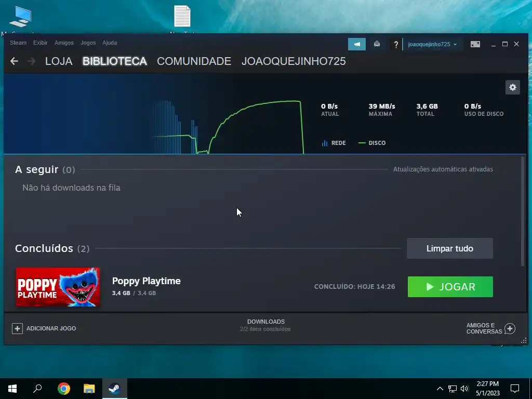Click the Windows Start button
This screenshot has height=399, width=532.
pyautogui.click(x=12, y=389)
